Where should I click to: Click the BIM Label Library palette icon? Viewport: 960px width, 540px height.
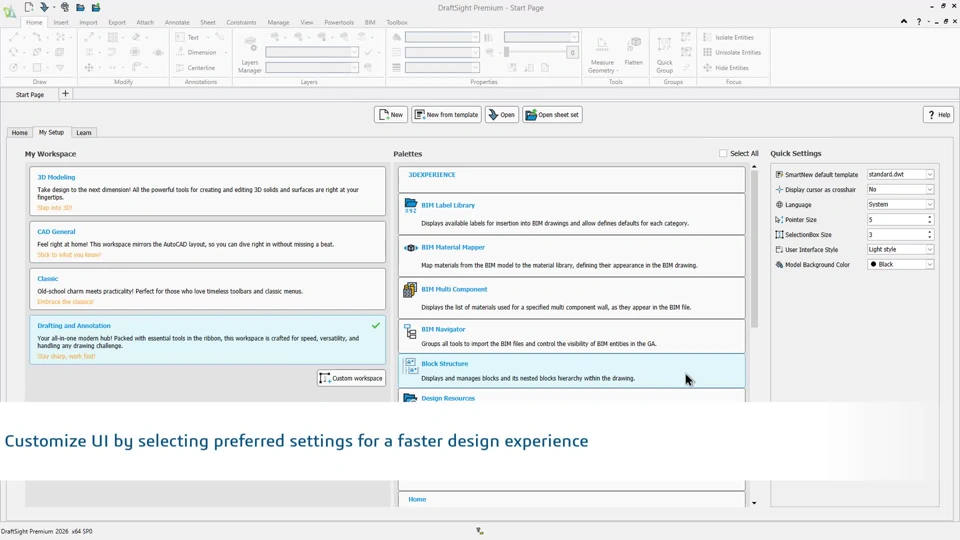[x=410, y=206]
